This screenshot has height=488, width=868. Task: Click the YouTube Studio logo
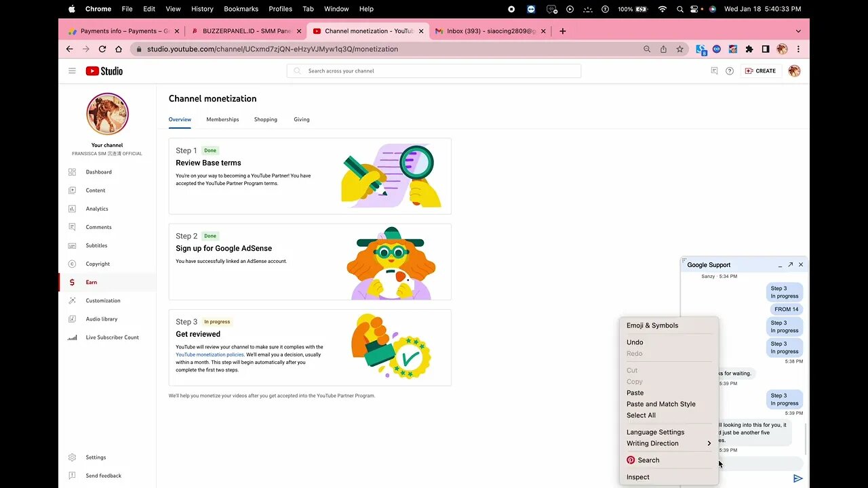pyautogui.click(x=104, y=70)
